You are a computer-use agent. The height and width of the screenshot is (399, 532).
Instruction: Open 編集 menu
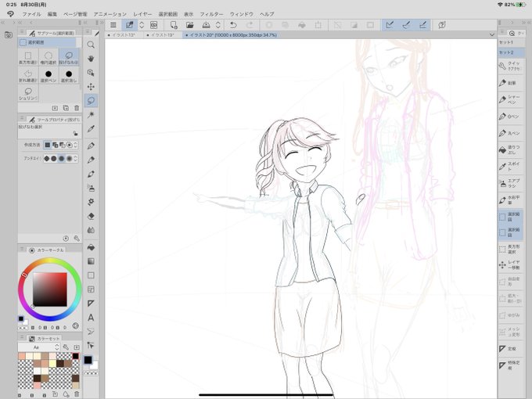(x=52, y=14)
